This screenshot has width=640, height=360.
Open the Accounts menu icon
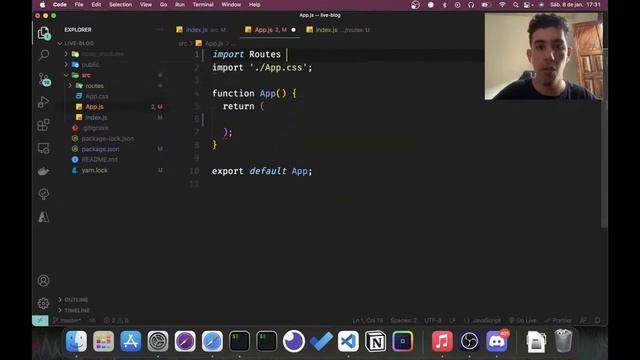coord(44,280)
